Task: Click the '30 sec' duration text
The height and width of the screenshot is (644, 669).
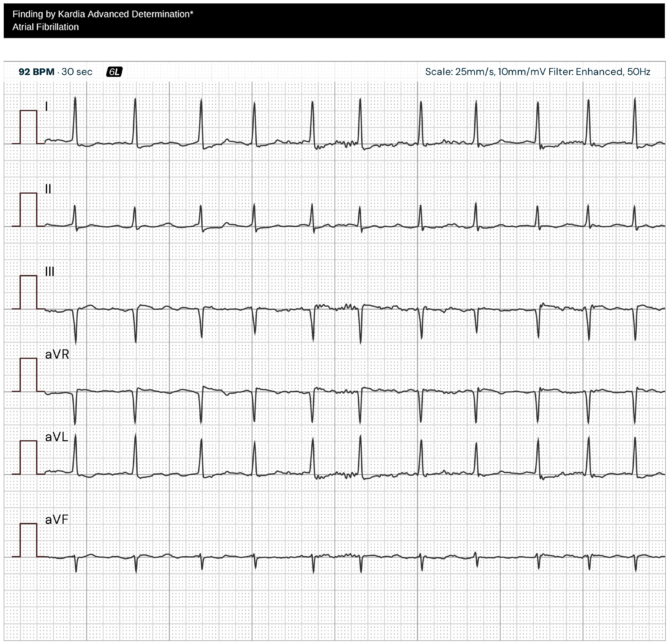Action: 77,72
